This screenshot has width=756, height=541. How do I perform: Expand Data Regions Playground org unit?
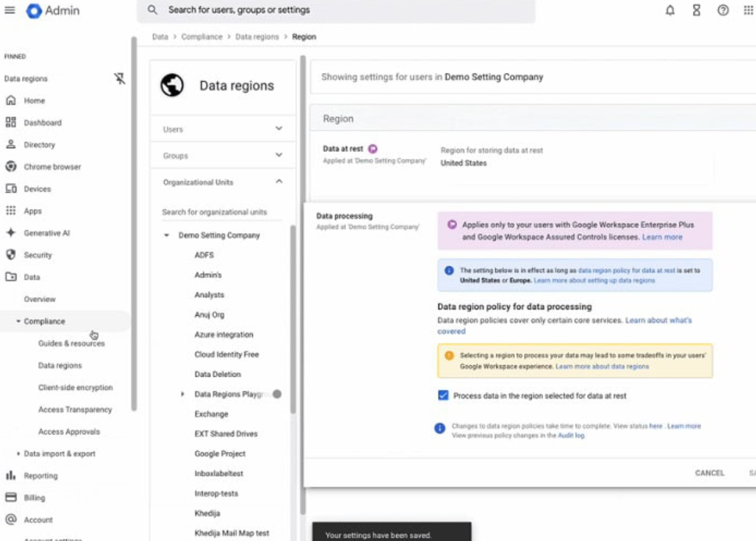click(182, 394)
